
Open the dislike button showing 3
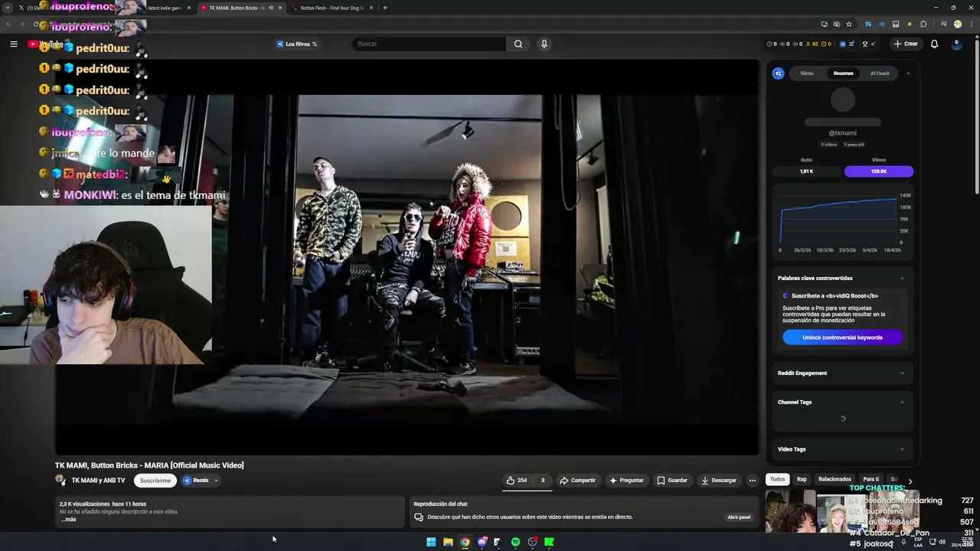pyautogui.click(x=543, y=481)
